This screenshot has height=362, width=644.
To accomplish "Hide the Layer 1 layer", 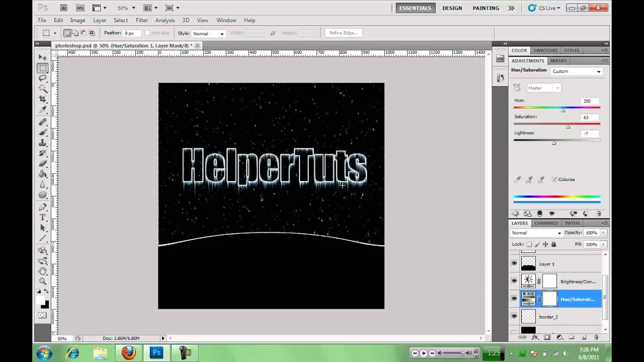I will click(514, 263).
